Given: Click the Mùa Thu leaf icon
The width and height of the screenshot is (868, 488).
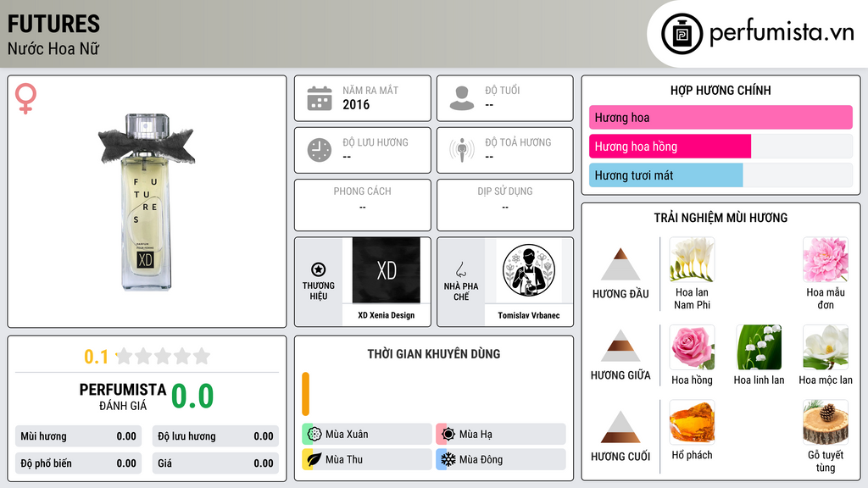Looking at the screenshot, I should click(314, 459).
